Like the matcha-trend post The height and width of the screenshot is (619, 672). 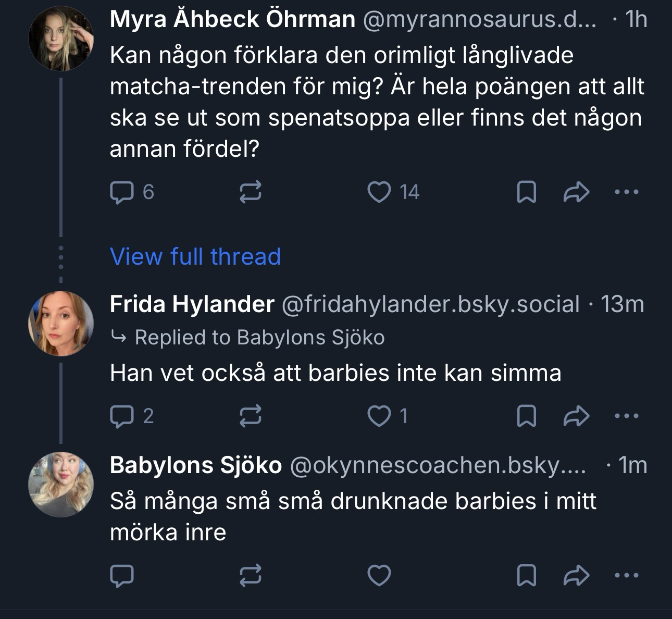pyautogui.click(x=379, y=192)
